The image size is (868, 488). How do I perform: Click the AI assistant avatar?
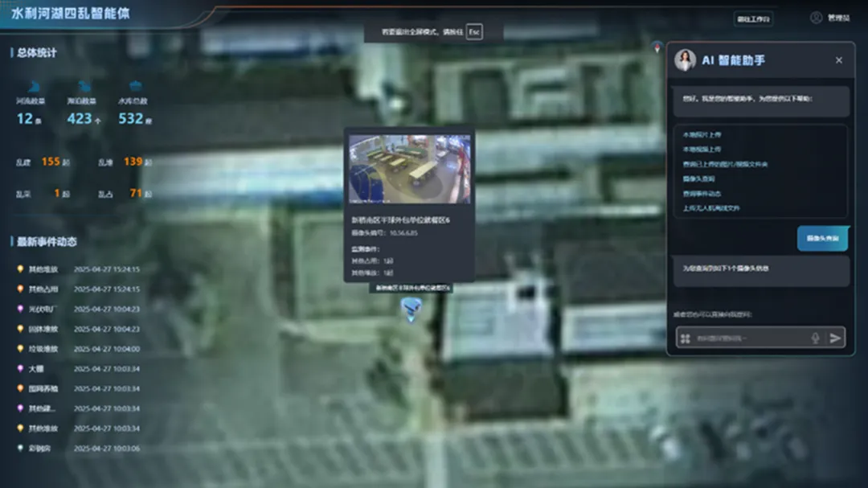point(685,60)
